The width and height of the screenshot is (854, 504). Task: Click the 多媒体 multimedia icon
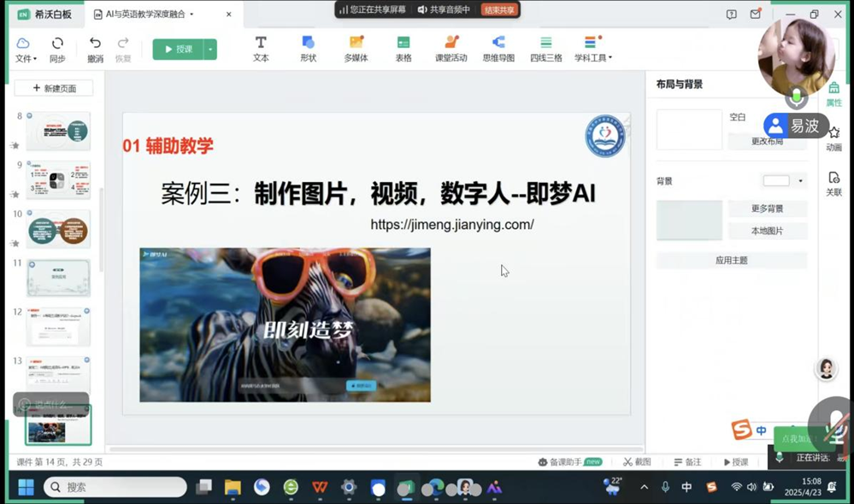[356, 49]
